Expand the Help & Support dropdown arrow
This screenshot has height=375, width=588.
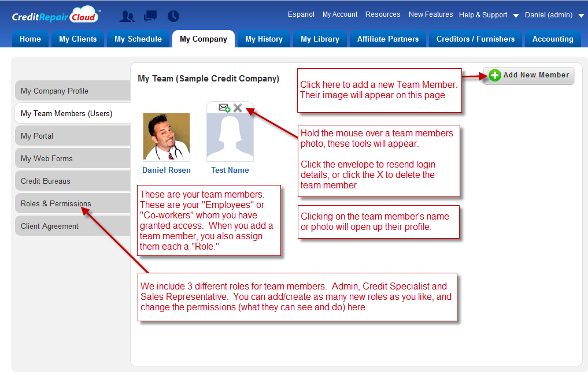point(516,16)
